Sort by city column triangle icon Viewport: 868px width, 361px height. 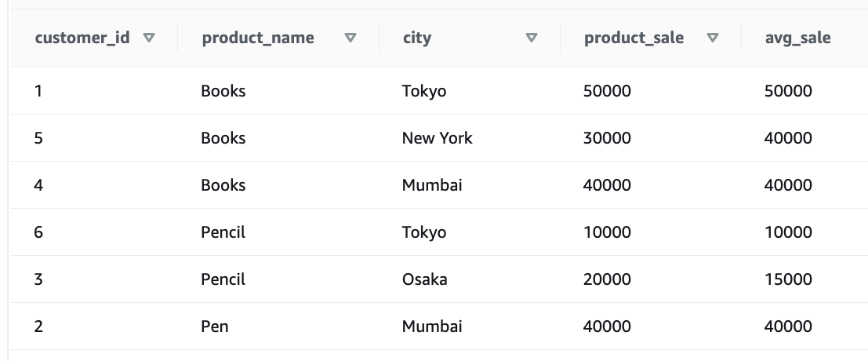532,38
